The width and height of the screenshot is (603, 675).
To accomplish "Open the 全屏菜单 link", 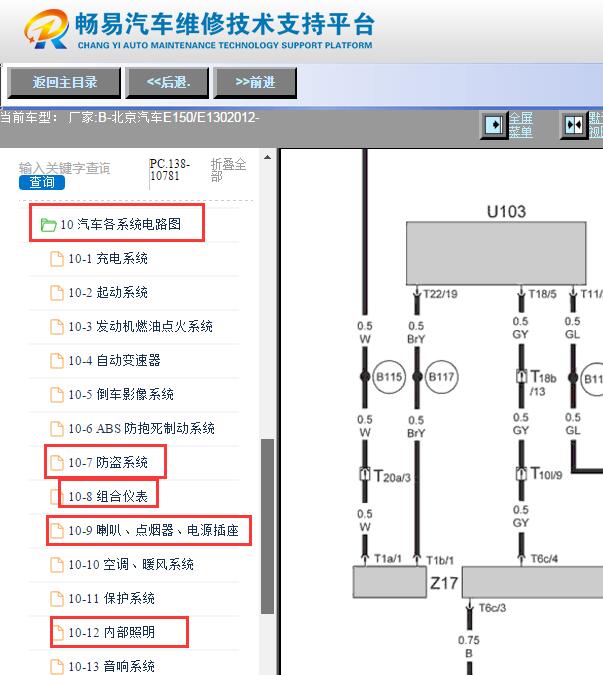I will point(521,125).
